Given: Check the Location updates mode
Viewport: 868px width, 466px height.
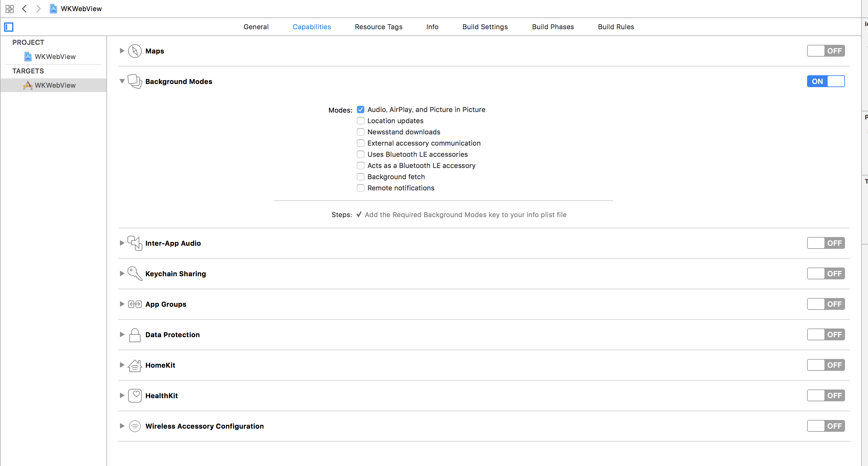Looking at the screenshot, I should tap(361, 121).
